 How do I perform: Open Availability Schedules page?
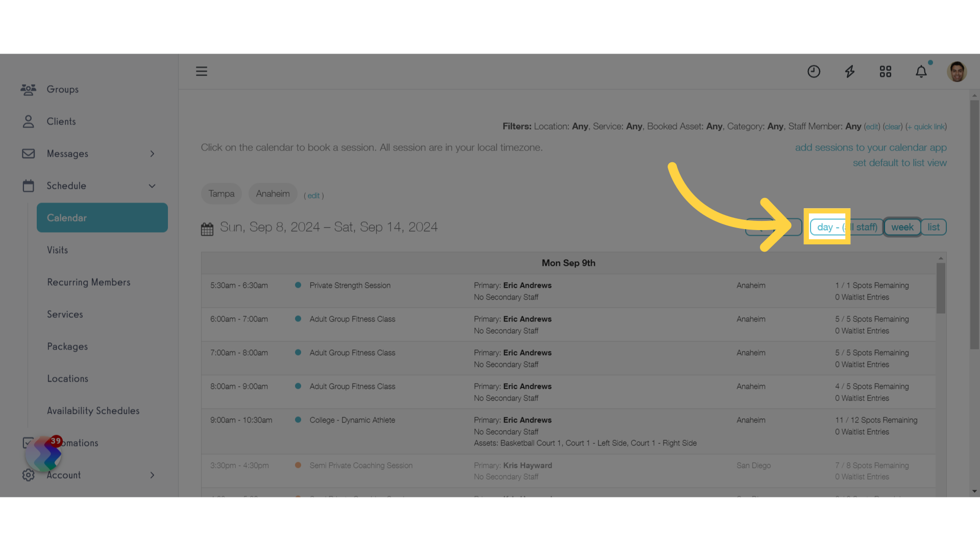tap(93, 411)
